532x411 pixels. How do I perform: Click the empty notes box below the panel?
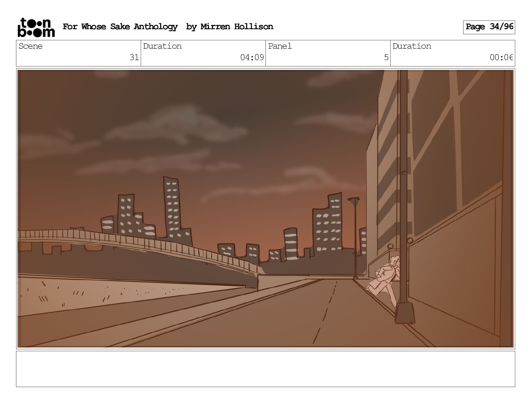pyautogui.click(x=266, y=369)
